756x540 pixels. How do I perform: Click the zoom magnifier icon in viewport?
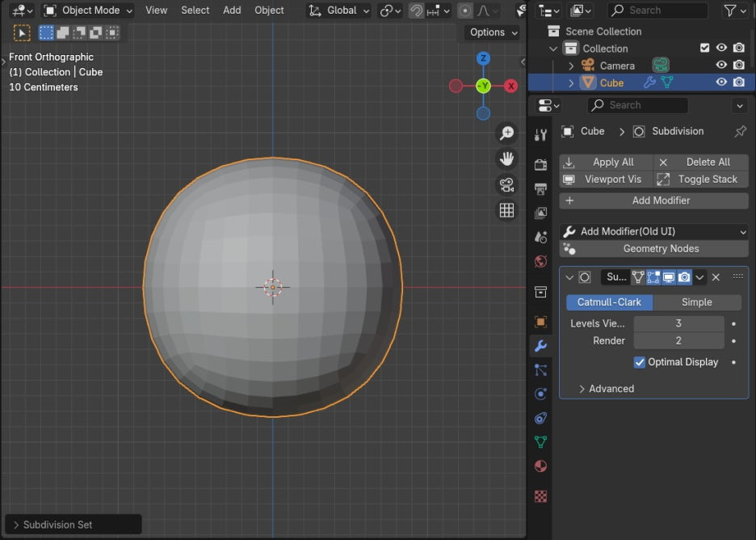(506, 133)
